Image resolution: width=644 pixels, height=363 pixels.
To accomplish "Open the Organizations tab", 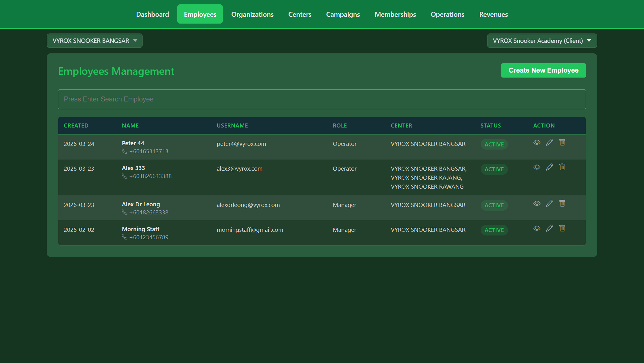I will [x=252, y=14].
